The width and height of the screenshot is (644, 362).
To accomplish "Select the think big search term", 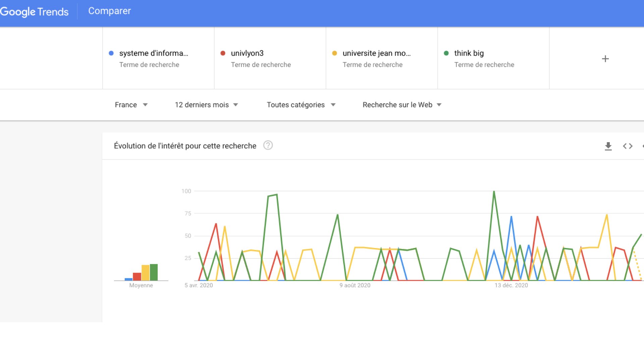I will 493,58.
